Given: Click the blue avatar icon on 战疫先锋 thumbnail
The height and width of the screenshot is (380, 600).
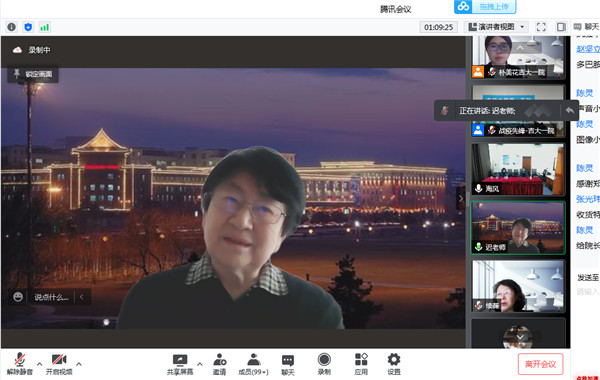Looking at the screenshot, I should click(x=478, y=130).
